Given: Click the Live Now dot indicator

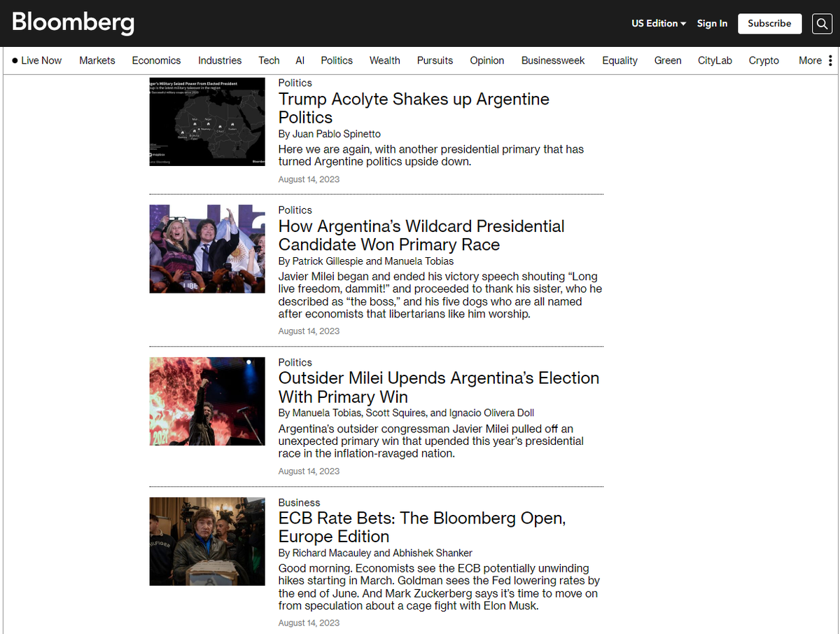Looking at the screenshot, I should [x=15, y=60].
